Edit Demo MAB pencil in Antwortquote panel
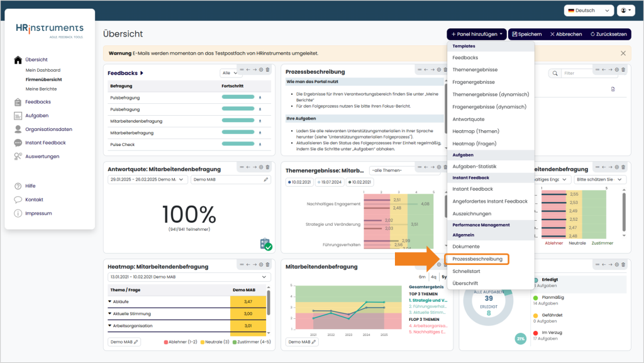The height and width of the screenshot is (363, 644). tap(266, 179)
